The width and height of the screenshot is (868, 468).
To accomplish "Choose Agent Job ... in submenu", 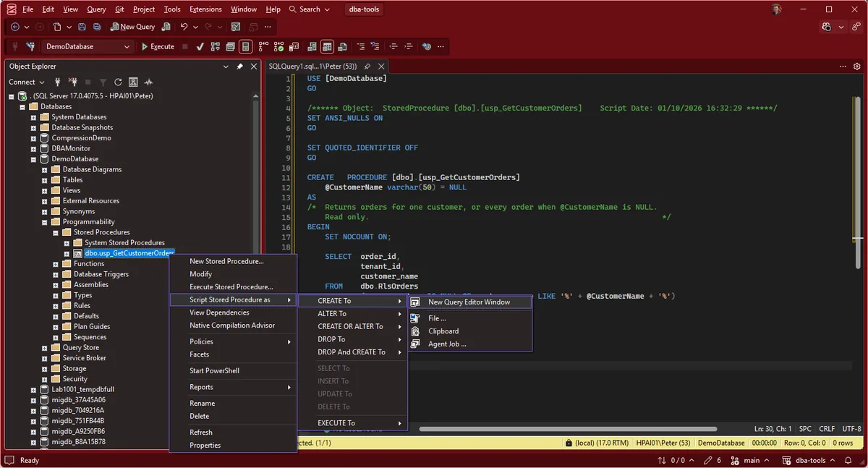I will tap(470, 344).
